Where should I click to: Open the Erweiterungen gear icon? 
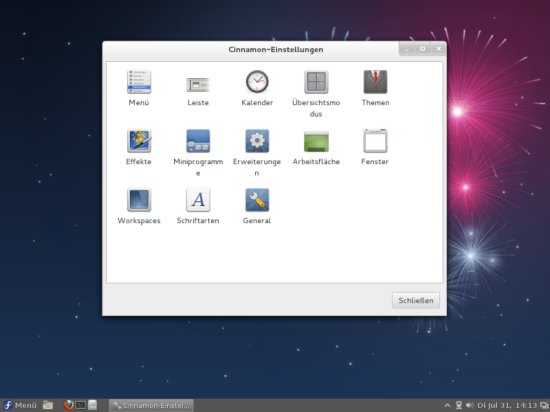click(257, 141)
